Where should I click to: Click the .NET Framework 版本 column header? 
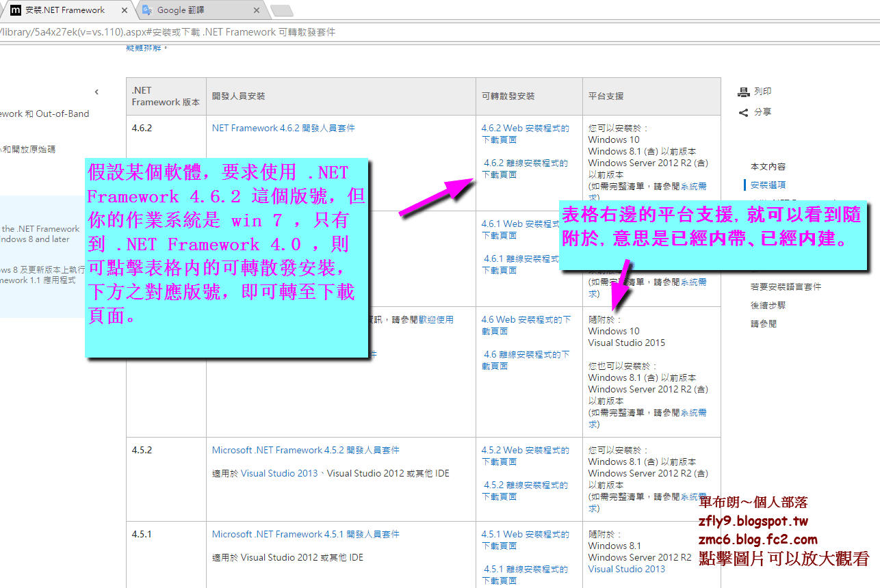166,96
